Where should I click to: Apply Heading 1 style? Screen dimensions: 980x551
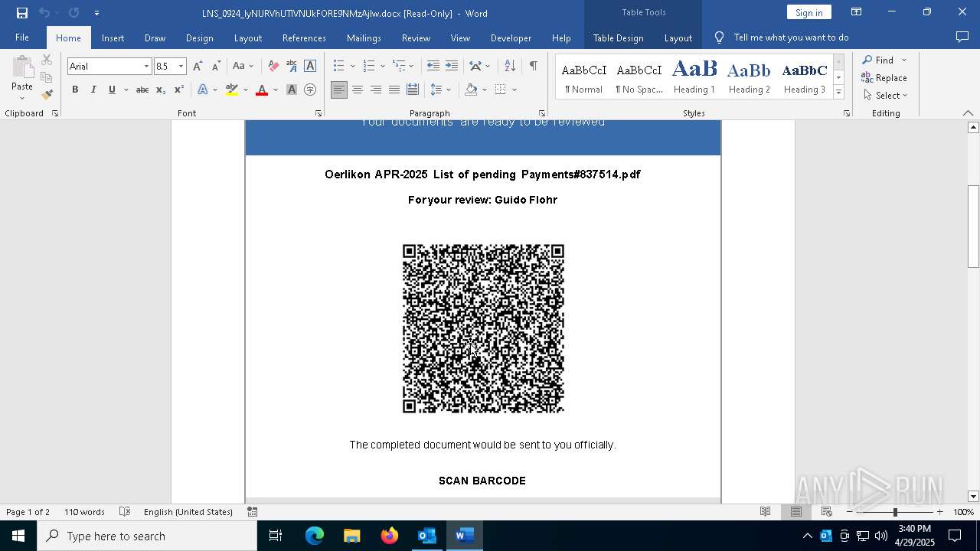(x=694, y=77)
